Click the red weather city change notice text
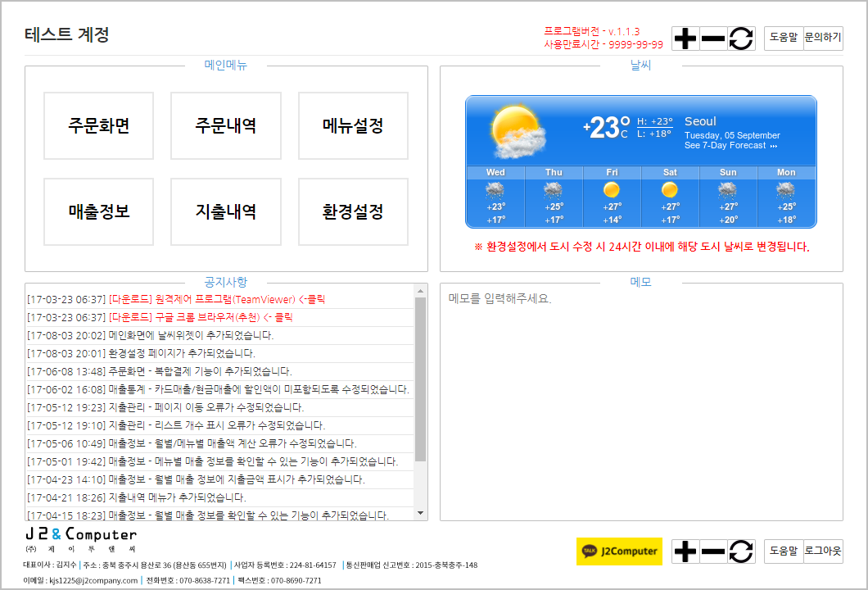 click(642, 247)
